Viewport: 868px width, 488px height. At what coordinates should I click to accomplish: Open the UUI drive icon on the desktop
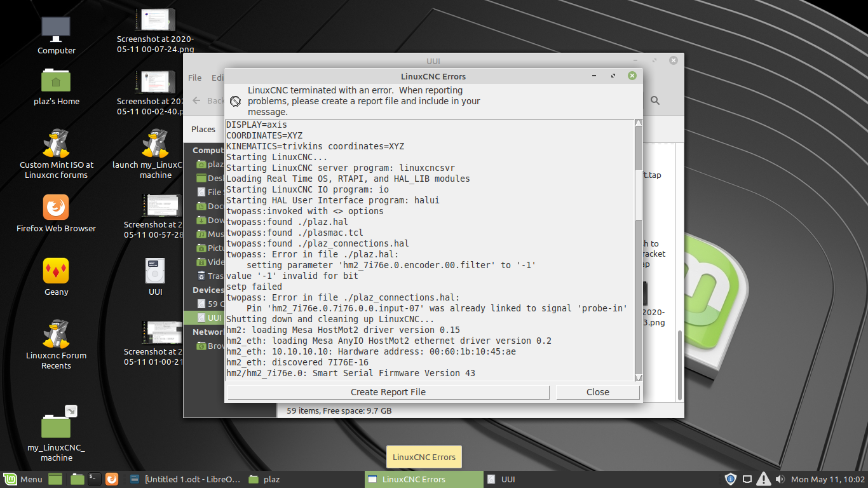155,271
